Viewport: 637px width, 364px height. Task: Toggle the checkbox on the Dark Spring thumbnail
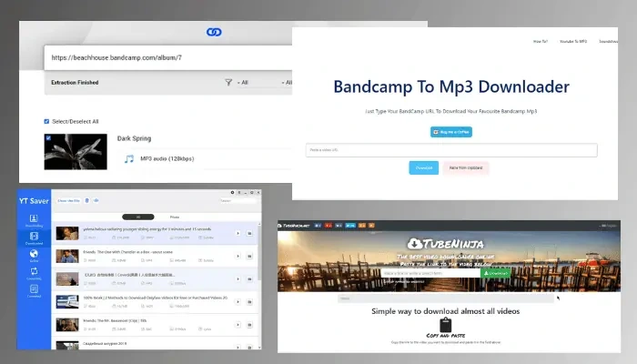click(x=48, y=138)
